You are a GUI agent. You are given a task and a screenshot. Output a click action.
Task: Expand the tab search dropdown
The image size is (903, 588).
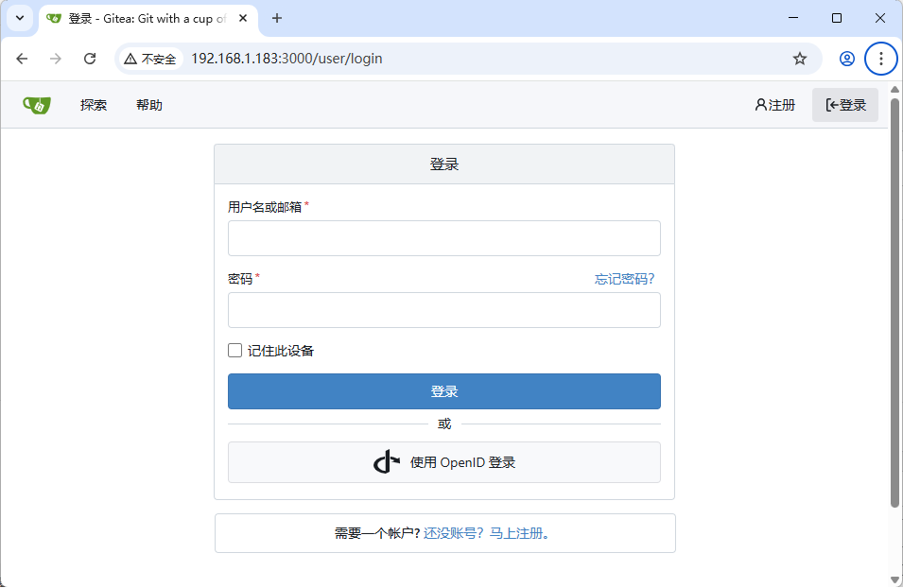tap(20, 18)
